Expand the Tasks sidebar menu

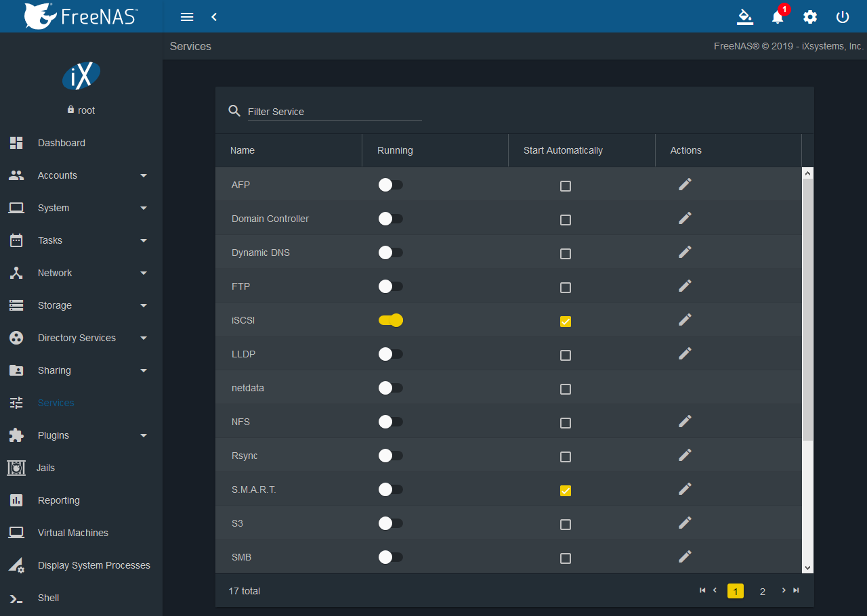(x=81, y=240)
